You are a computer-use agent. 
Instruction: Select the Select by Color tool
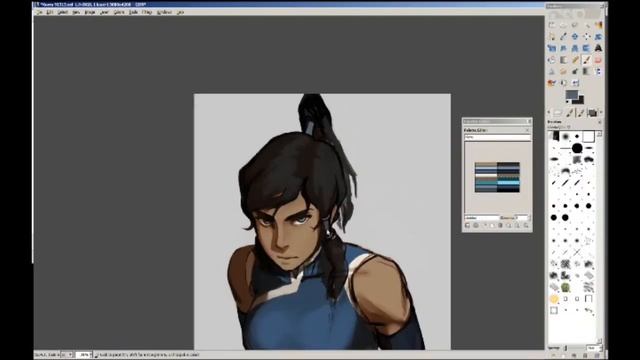pos(598,25)
